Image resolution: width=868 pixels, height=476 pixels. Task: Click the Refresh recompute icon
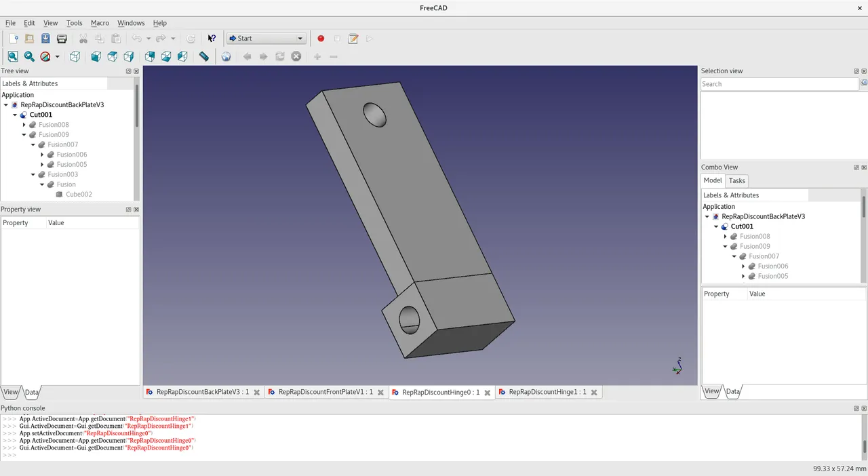pyautogui.click(x=191, y=39)
